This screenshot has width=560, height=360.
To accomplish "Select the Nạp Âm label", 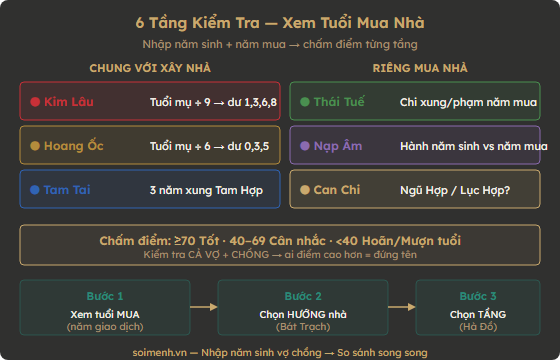I will point(338,146).
